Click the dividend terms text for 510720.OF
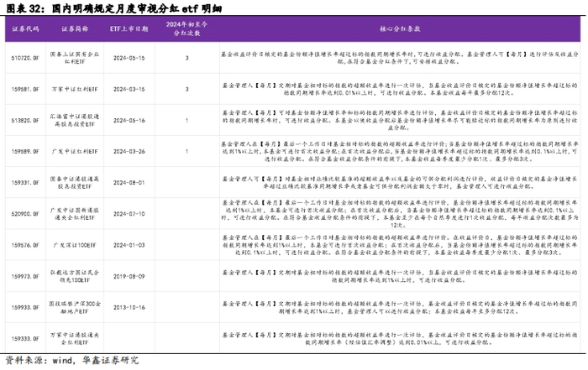Viewport: 588px width, 370px height. tap(400, 58)
